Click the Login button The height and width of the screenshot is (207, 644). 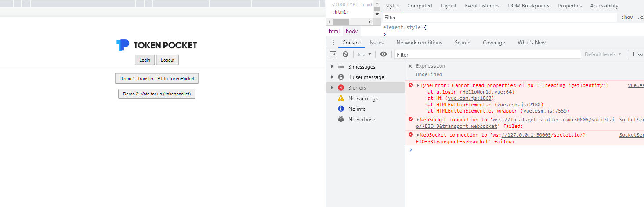[x=145, y=60]
